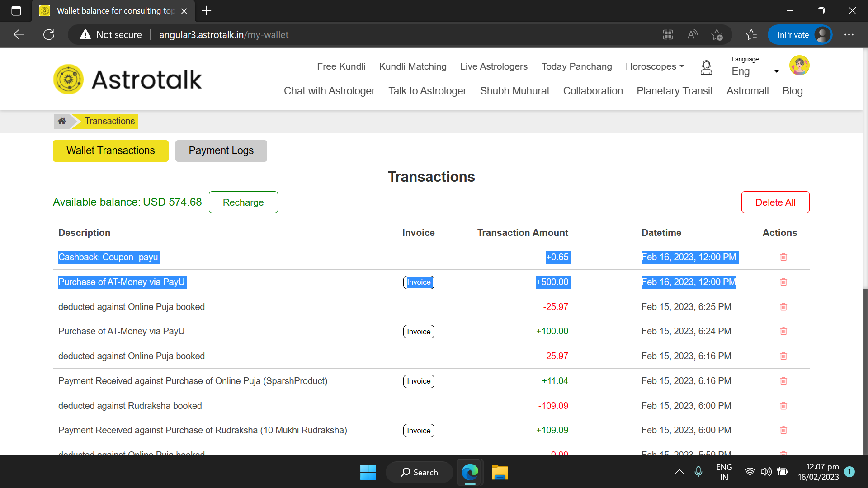Show hidden system tray icons

click(679, 472)
